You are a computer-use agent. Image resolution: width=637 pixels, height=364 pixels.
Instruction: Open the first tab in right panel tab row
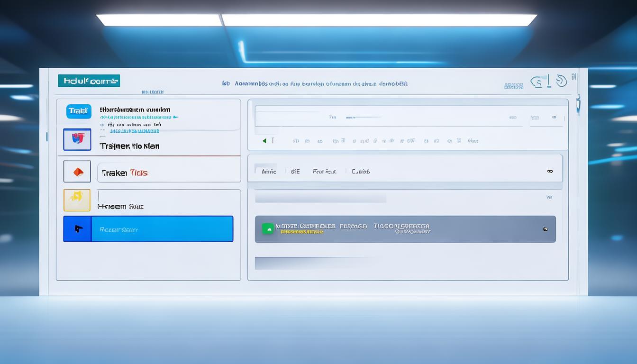coord(269,172)
